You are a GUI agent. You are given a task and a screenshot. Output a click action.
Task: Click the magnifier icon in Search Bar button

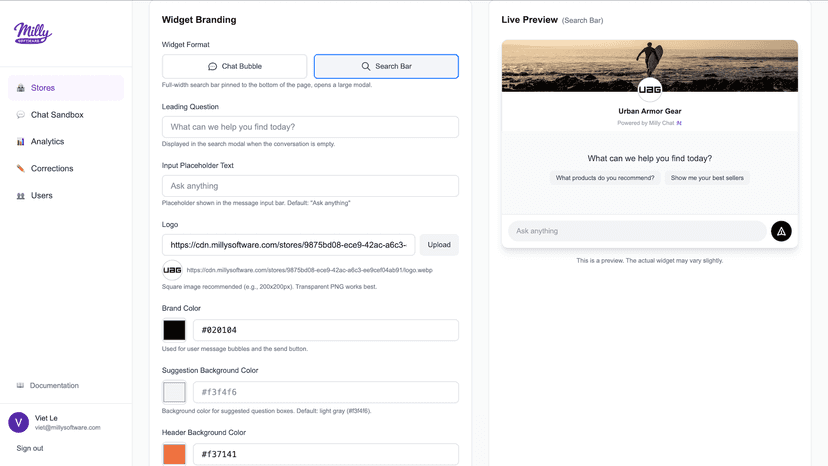[365, 66]
